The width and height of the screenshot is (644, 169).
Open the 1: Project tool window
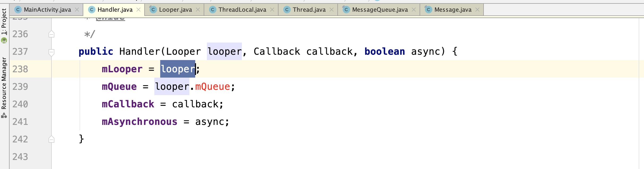(x=4, y=22)
